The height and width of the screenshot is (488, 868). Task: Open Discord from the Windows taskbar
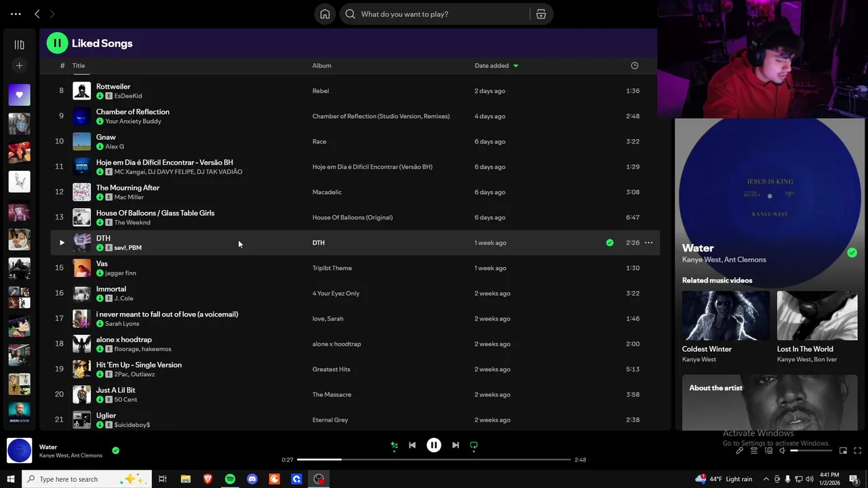click(x=252, y=479)
